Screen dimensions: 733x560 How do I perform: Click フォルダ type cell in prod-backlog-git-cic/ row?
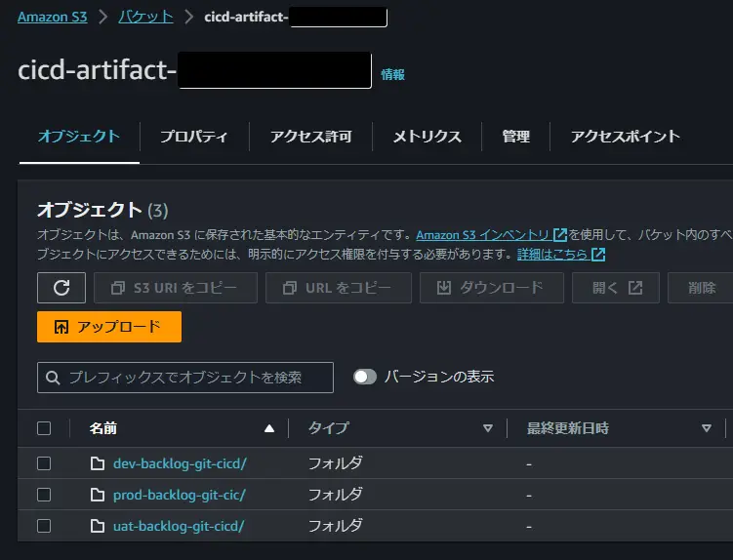point(335,495)
